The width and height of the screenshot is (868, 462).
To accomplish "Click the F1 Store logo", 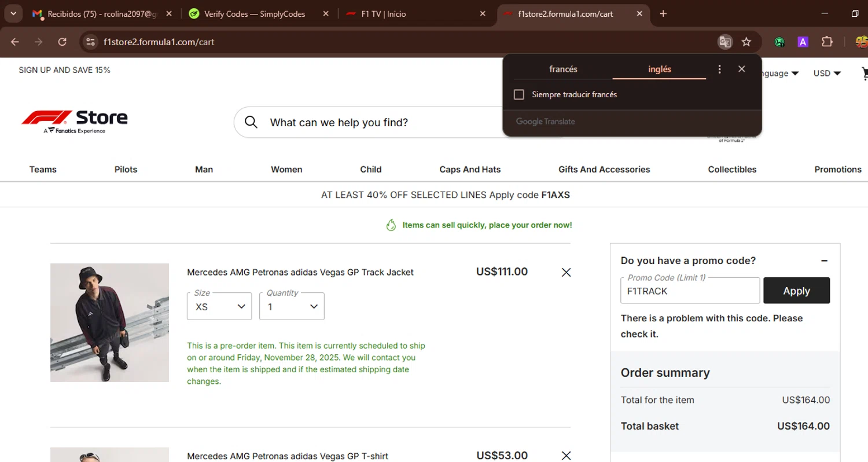I will coord(75,120).
